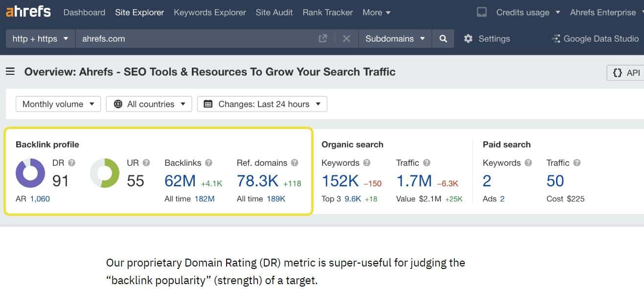Click help icon next to DR

pos(72,163)
